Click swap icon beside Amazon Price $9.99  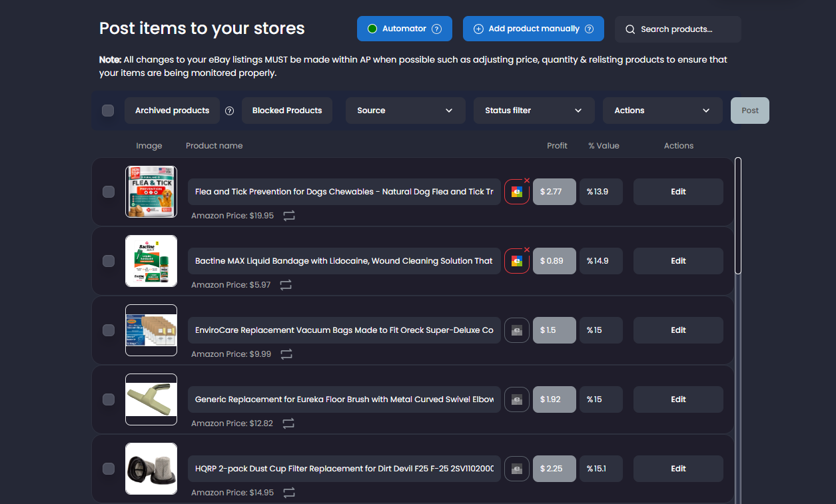pyautogui.click(x=286, y=354)
